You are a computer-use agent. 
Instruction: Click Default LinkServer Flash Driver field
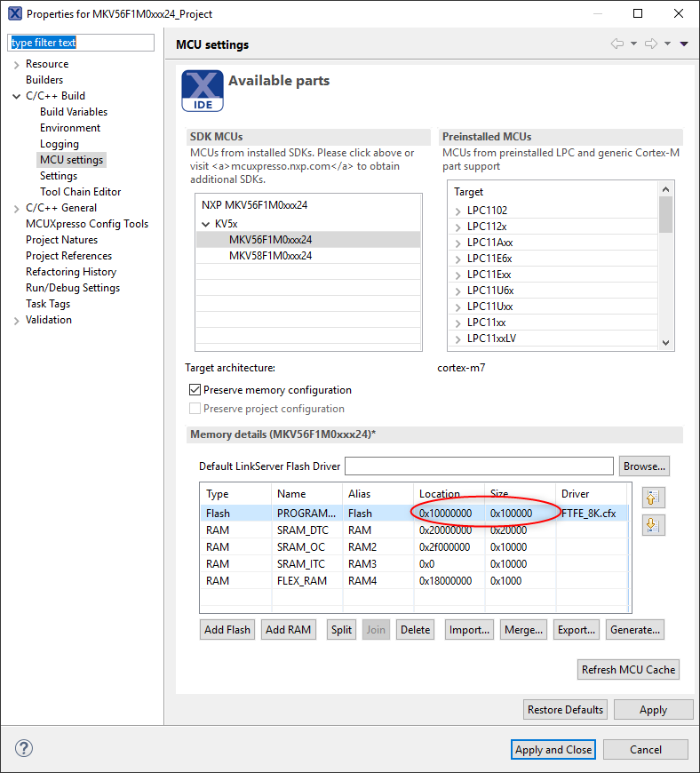[479, 466]
